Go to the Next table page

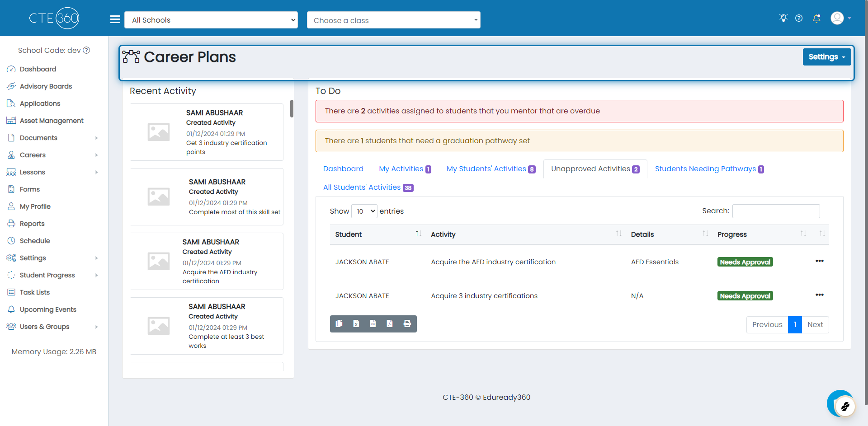(815, 324)
